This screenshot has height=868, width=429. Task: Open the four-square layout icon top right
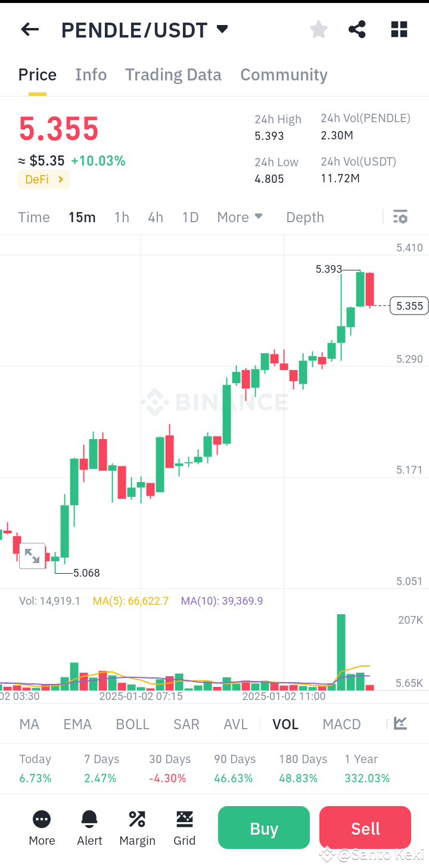399,29
